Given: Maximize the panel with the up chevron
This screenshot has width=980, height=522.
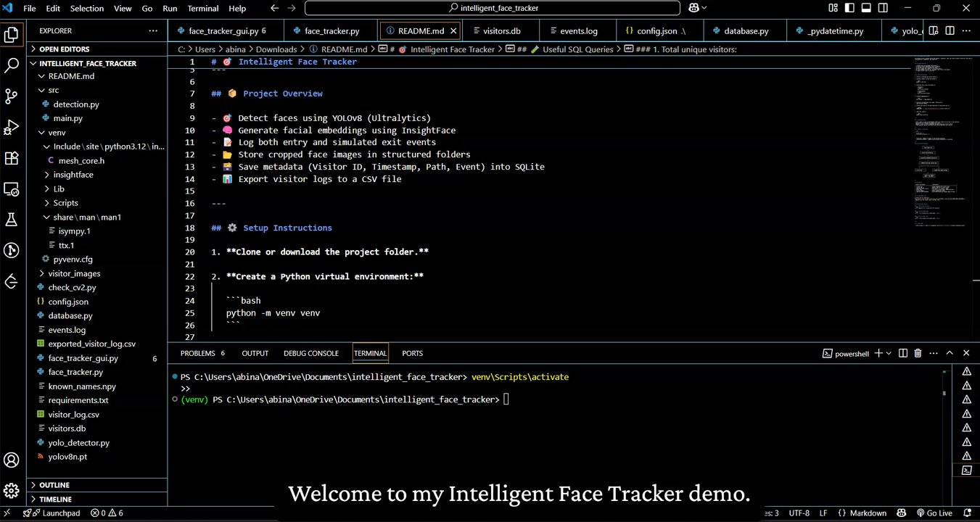Looking at the screenshot, I should click(950, 353).
